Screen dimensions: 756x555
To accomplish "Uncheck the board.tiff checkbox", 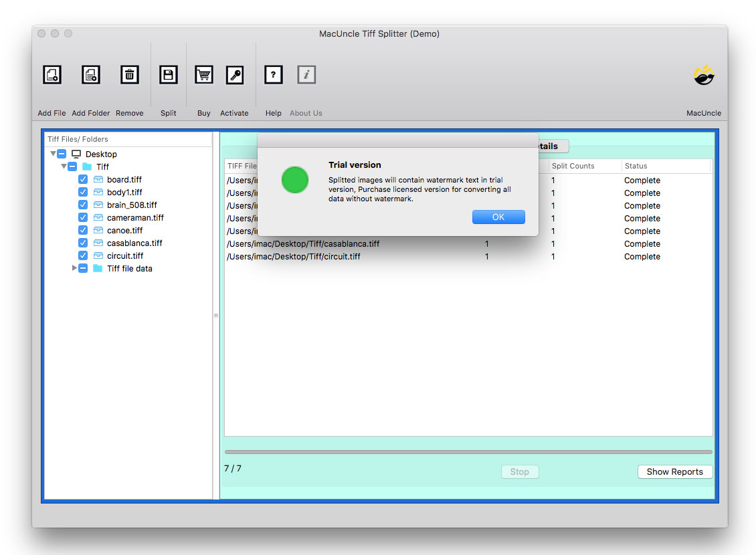I will pos(83,179).
